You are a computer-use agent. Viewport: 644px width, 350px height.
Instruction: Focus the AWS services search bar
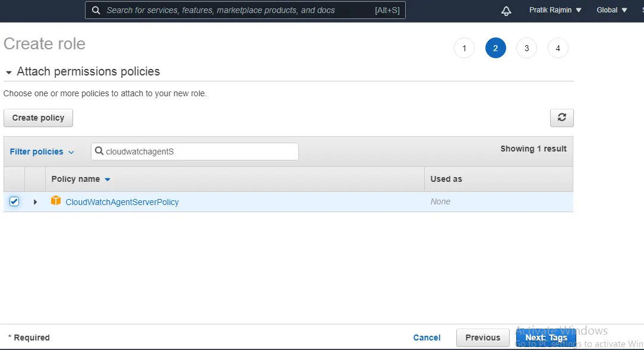tap(245, 10)
